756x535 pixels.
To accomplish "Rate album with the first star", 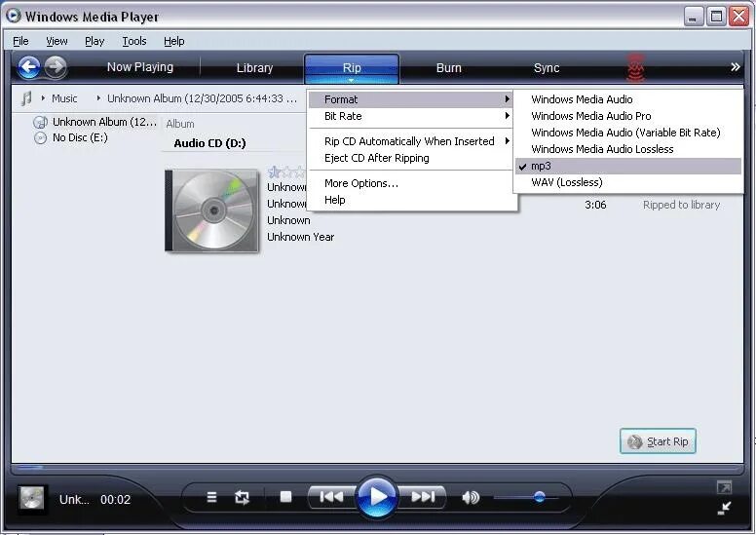I will pyautogui.click(x=274, y=172).
